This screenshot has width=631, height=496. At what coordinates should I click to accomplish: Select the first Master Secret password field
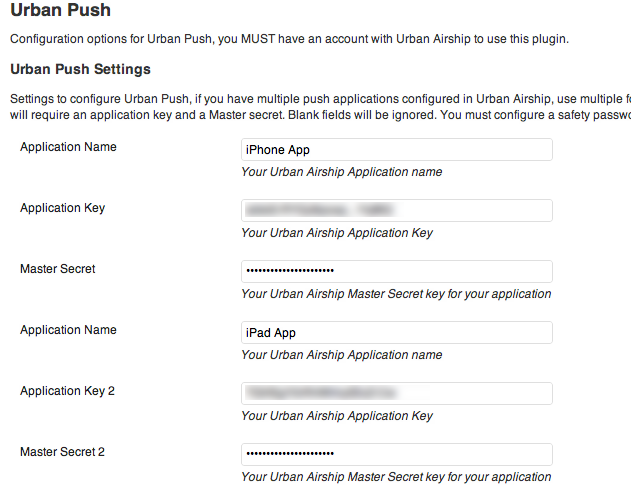397,272
